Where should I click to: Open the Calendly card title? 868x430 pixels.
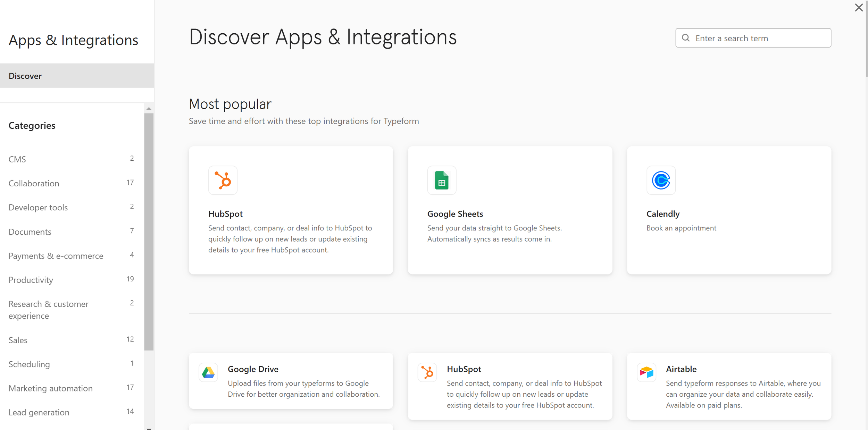coord(663,214)
